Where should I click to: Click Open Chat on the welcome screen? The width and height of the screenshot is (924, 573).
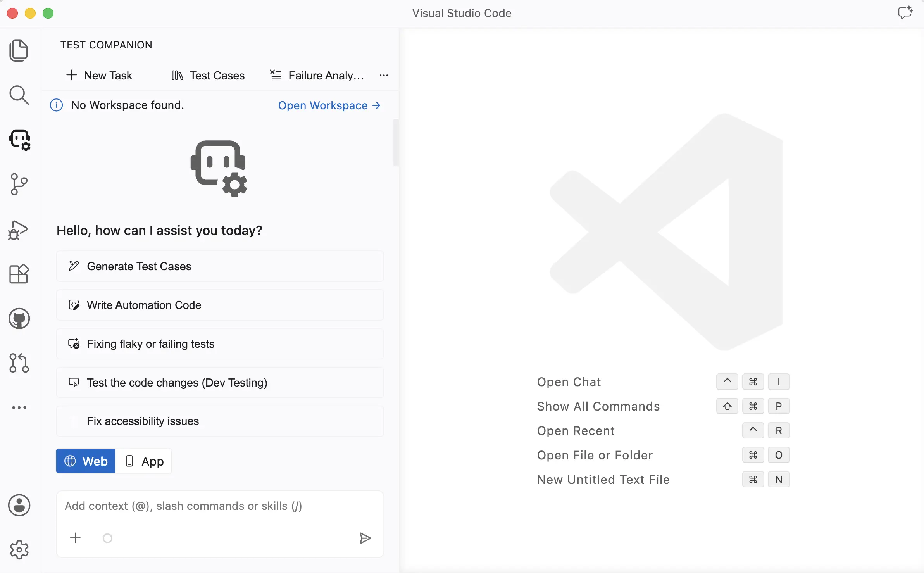(x=569, y=382)
